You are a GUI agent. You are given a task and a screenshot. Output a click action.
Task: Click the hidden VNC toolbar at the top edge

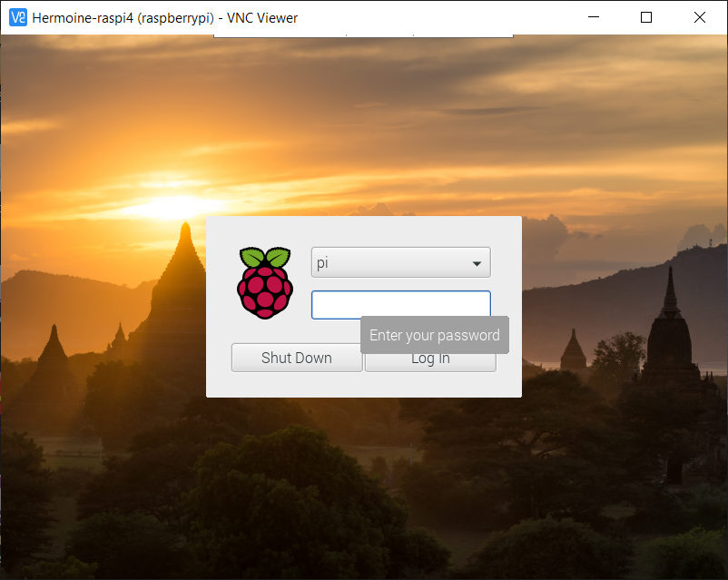coord(363,35)
